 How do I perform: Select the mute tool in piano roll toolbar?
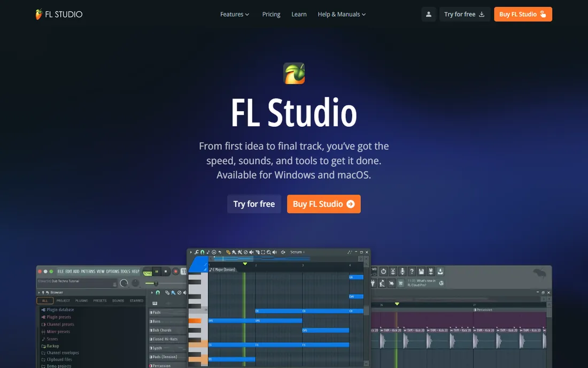[251, 252]
